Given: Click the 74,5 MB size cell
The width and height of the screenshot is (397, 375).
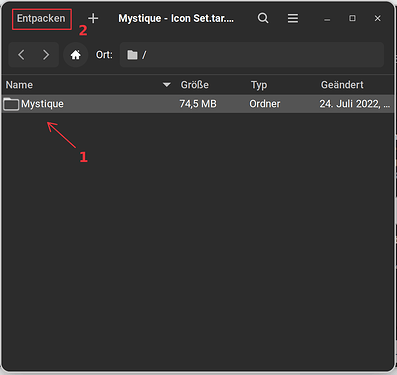Looking at the screenshot, I should 198,104.
